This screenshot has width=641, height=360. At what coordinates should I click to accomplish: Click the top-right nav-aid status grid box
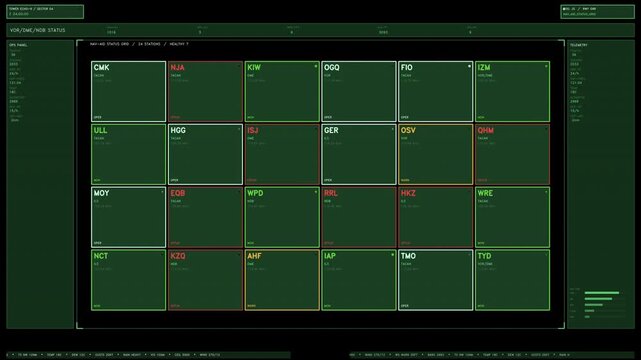(x=597, y=11)
